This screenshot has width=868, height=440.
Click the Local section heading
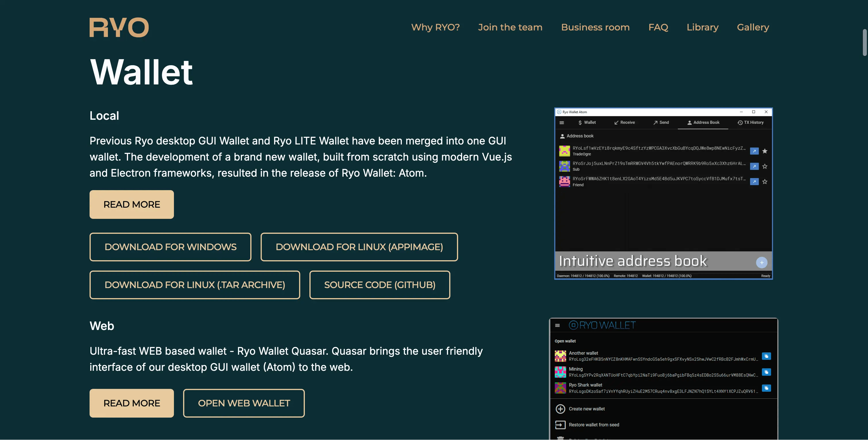click(104, 116)
